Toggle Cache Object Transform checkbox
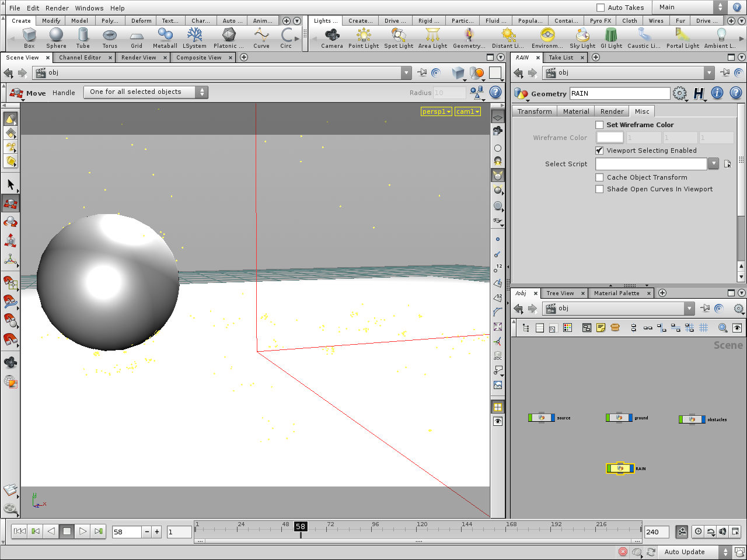This screenshot has height=560, width=747. click(x=599, y=177)
